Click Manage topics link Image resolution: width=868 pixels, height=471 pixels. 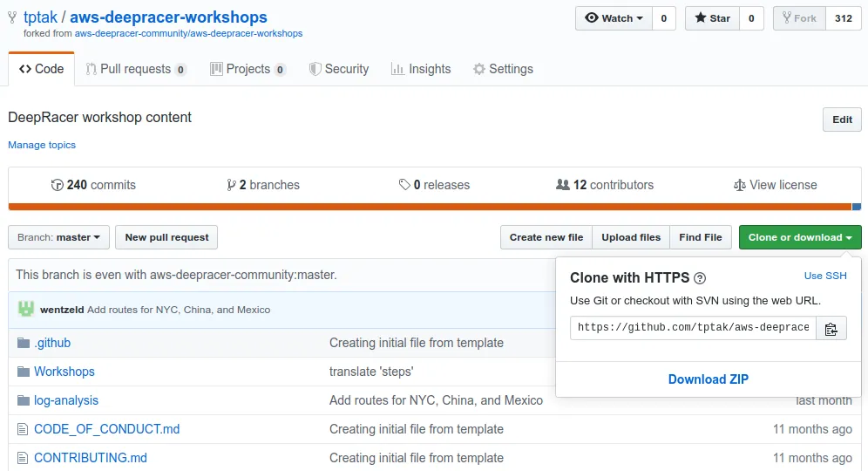click(42, 145)
